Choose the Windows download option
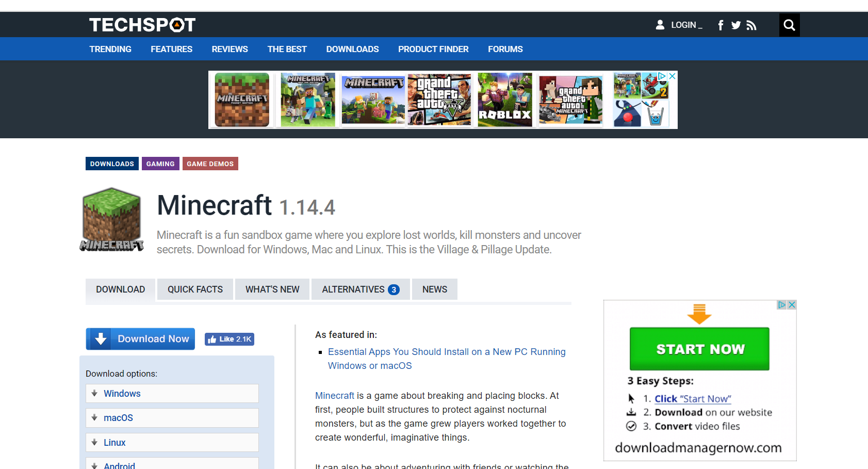The width and height of the screenshot is (868, 469). (x=172, y=393)
